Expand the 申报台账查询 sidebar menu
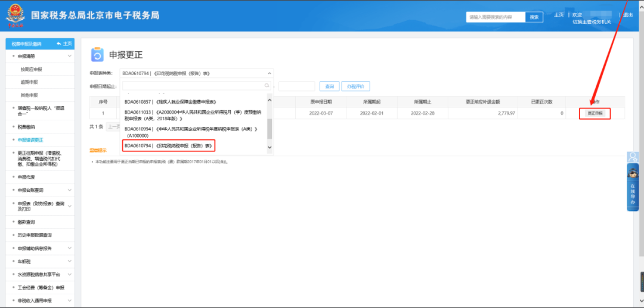This screenshot has height=308, width=644. [x=70, y=190]
